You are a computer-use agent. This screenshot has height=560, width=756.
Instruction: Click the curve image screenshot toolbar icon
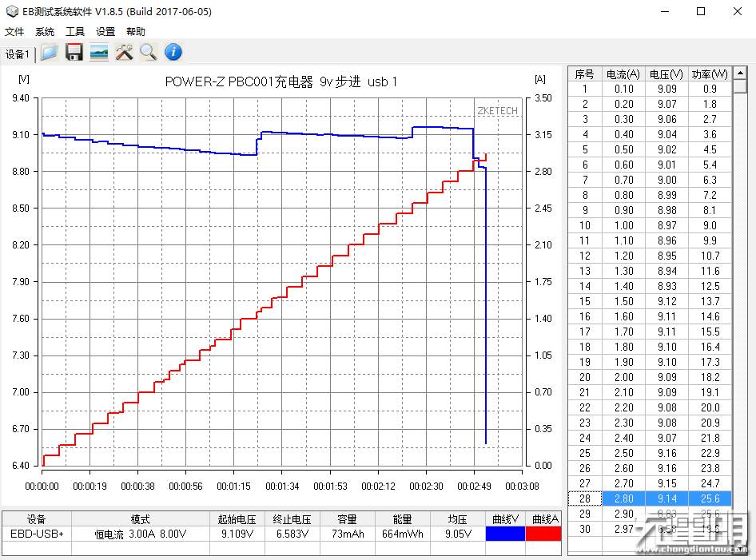point(99,52)
